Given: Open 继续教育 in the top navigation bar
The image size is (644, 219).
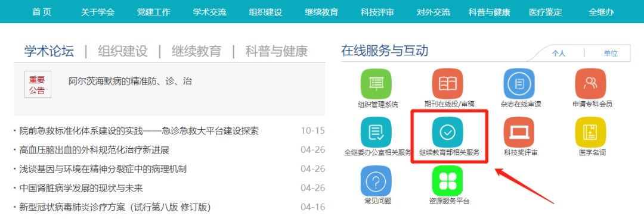Looking at the screenshot, I should coord(321,12).
